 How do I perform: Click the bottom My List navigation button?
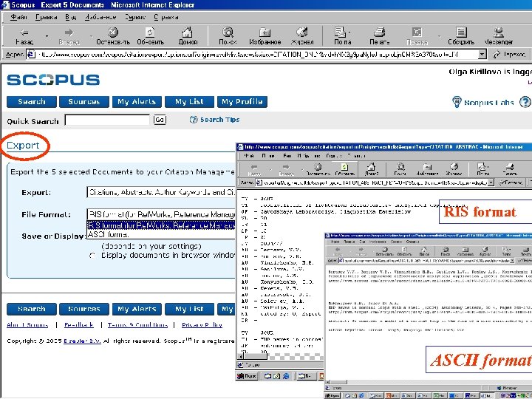[x=189, y=309]
